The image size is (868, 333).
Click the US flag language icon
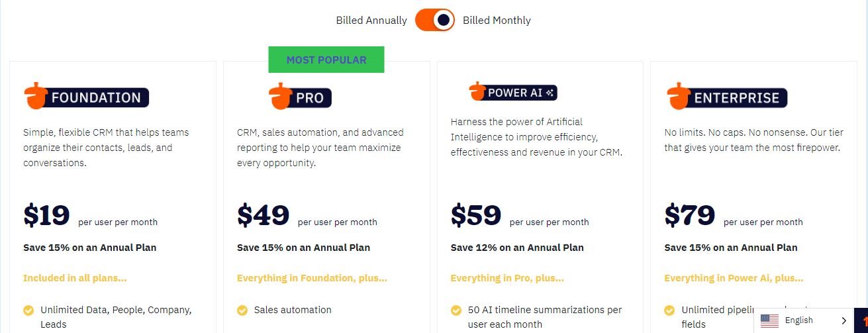pyautogui.click(x=769, y=320)
